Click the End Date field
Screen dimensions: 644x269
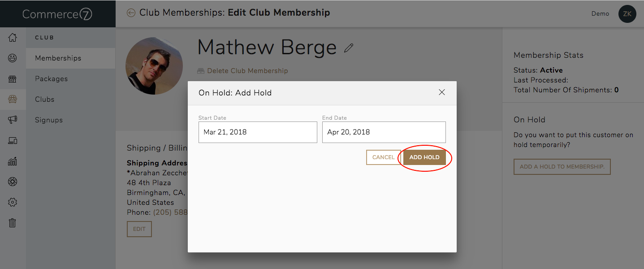pyautogui.click(x=384, y=132)
